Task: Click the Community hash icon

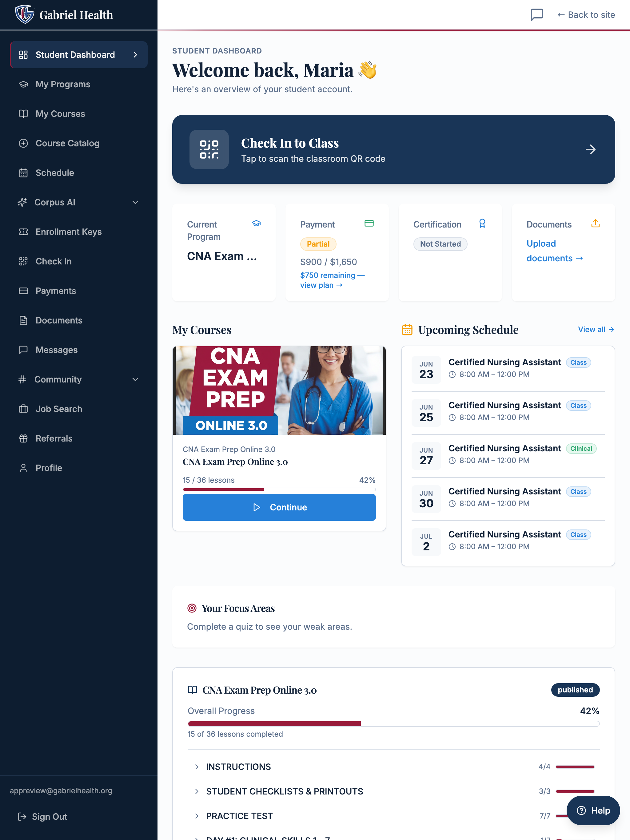Action: tap(22, 379)
